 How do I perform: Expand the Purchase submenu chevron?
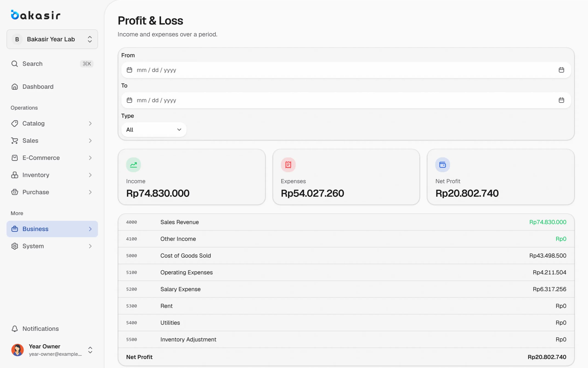click(90, 192)
